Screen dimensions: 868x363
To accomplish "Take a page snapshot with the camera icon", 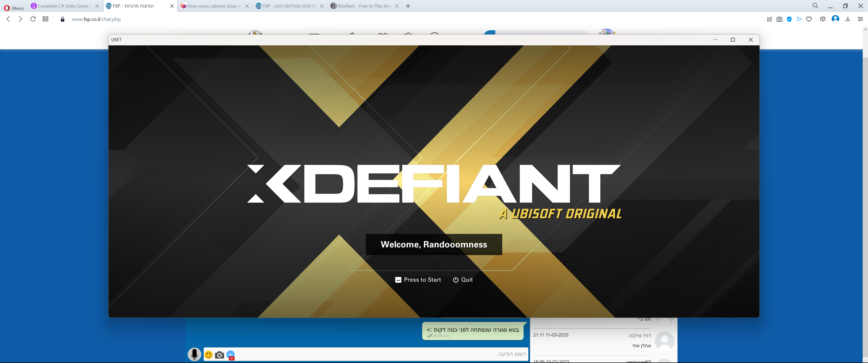I will pyautogui.click(x=779, y=19).
